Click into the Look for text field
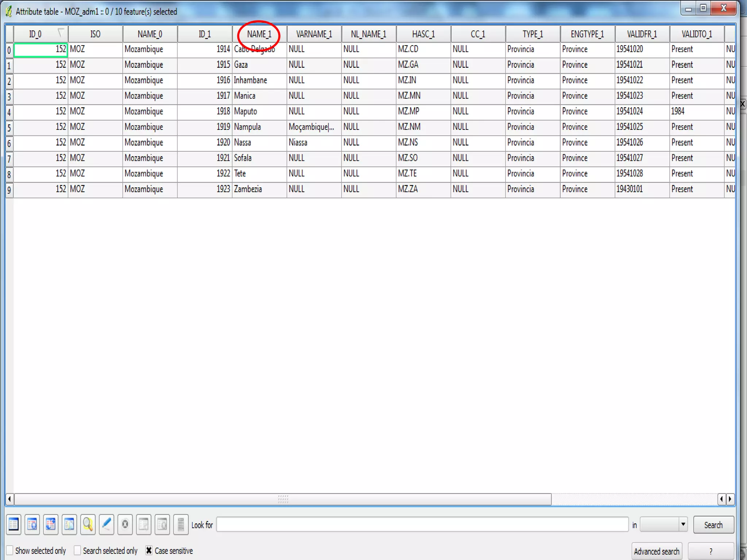The image size is (747, 560). coord(422,525)
